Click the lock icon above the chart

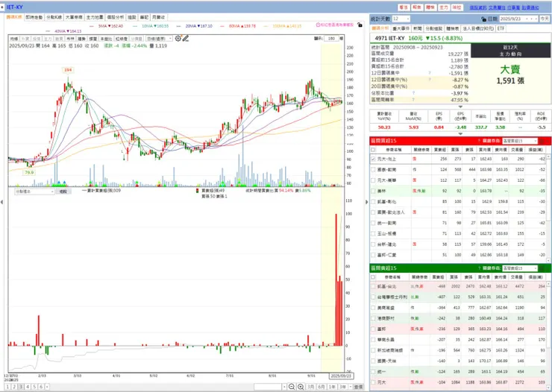360,25
